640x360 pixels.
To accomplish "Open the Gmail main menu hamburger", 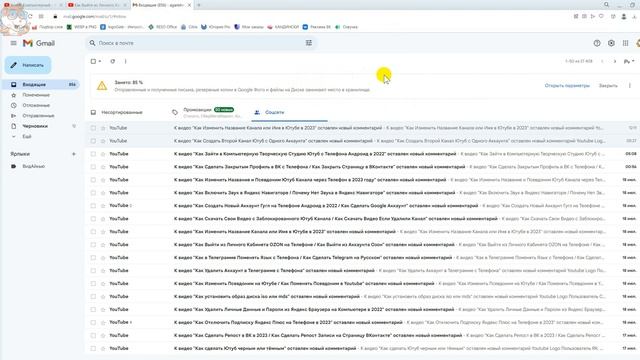I will point(13,43).
